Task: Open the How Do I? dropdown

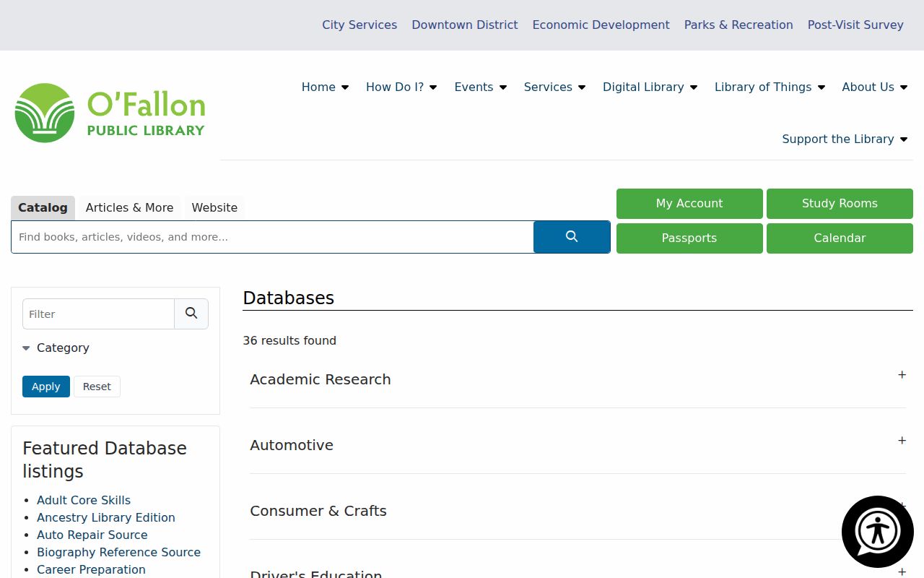Action: tap(401, 87)
